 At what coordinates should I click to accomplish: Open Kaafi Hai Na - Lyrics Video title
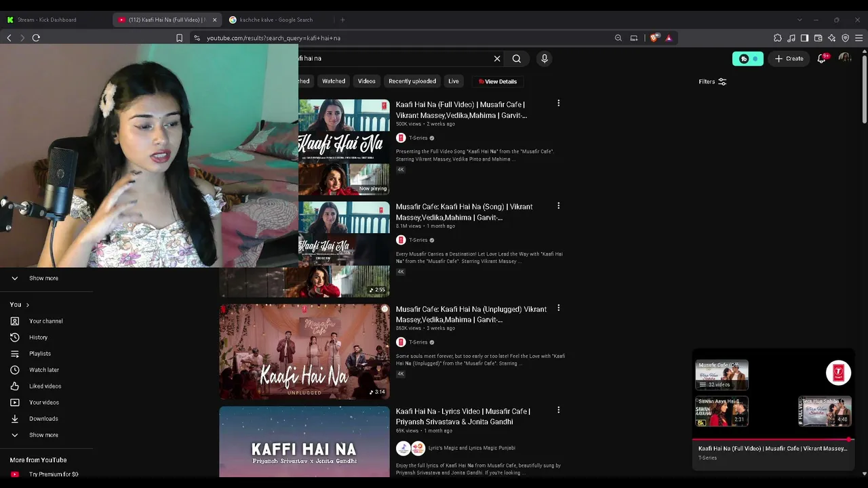463,416
